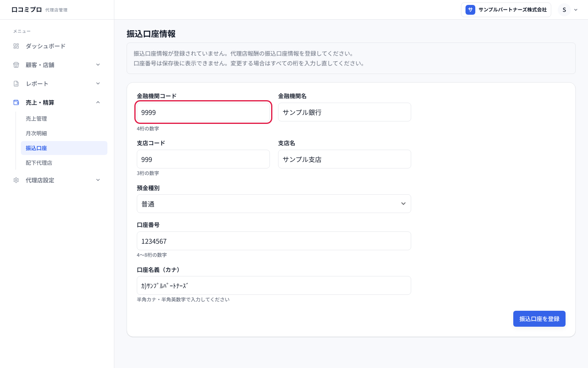Click the 代理店管理 subtitle text
The image size is (588, 368).
56,10
